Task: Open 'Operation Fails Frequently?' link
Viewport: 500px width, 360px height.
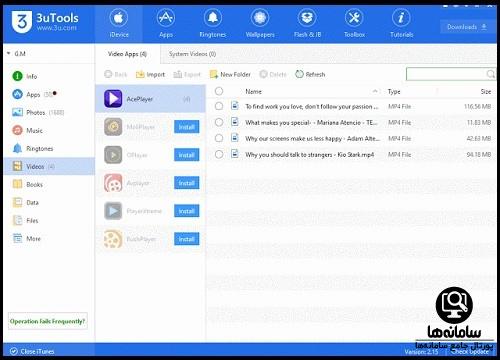Action: tap(48, 321)
